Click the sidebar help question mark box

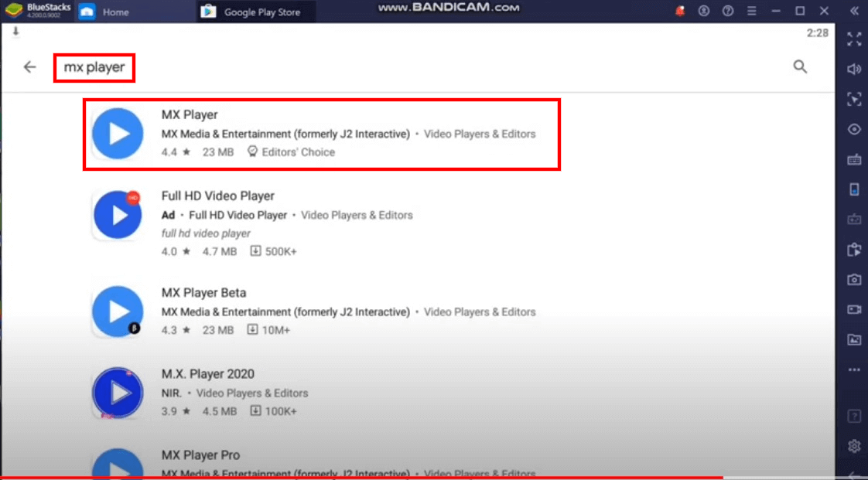point(854,415)
